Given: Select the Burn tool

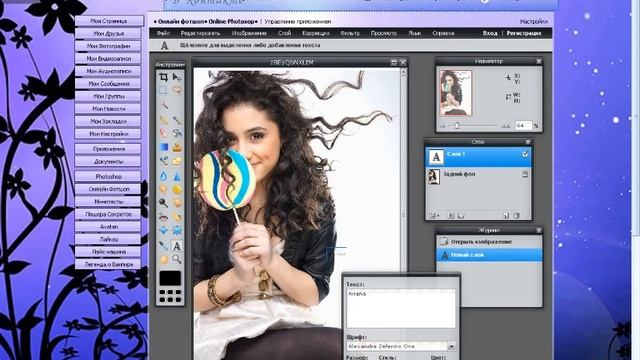Looking at the screenshot, I should point(177,203).
